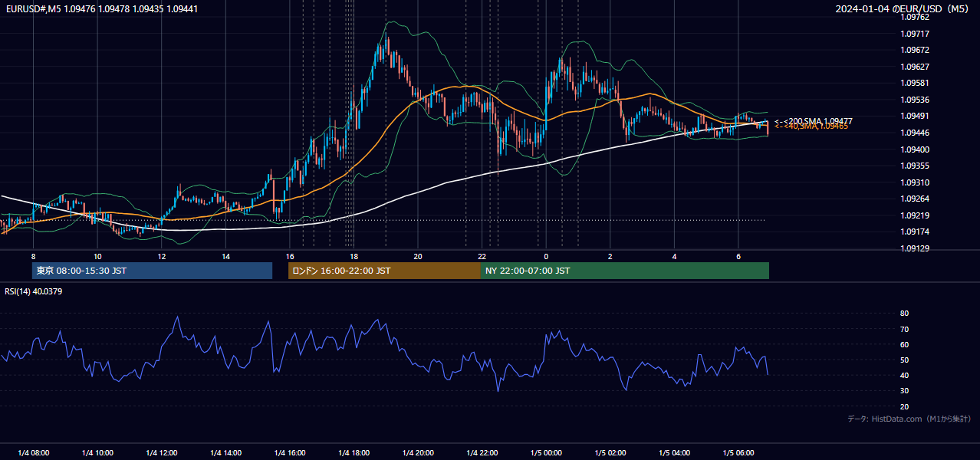
Task: Select the 東京 08:00-15:30 JST session bar
Action: click(152, 271)
